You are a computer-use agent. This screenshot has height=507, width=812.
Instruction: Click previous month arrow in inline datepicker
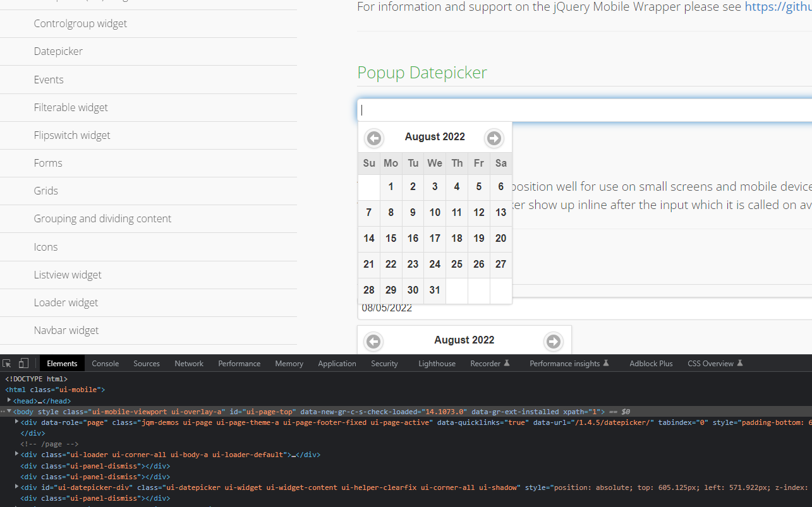click(373, 341)
